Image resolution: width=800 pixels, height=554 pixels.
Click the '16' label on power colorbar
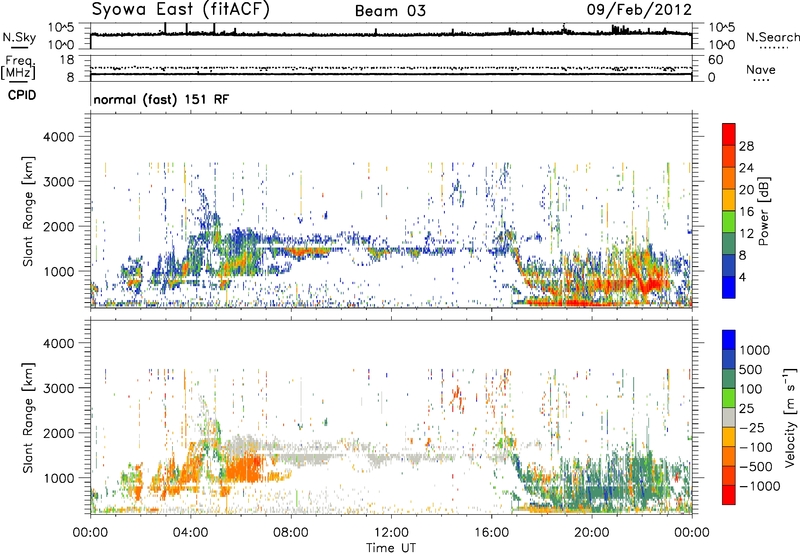(746, 211)
